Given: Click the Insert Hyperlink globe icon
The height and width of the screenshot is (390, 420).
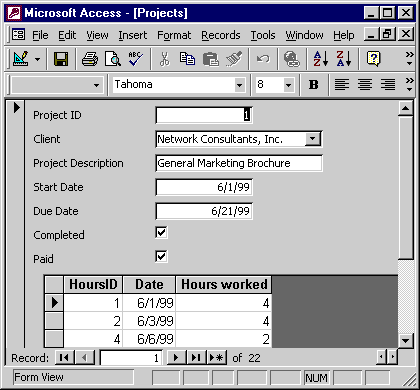Looking at the screenshot, I should tap(292, 59).
